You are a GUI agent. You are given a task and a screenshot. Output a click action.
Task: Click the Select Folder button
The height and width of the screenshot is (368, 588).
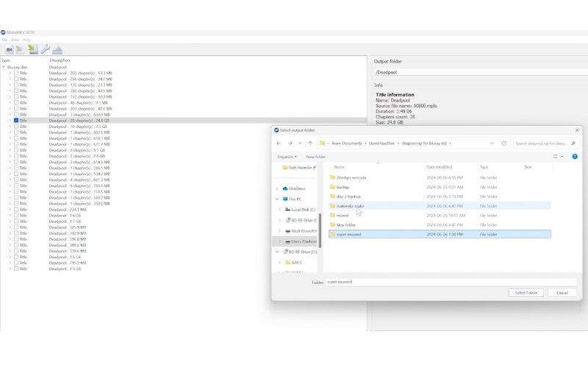coord(526,292)
